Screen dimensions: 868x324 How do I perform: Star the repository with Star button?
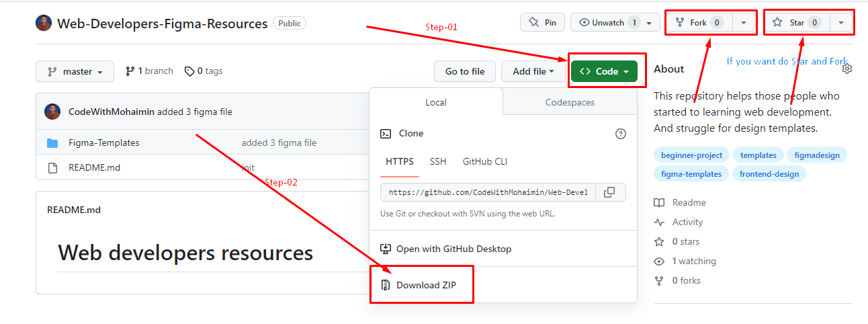pyautogui.click(x=797, y=22)
